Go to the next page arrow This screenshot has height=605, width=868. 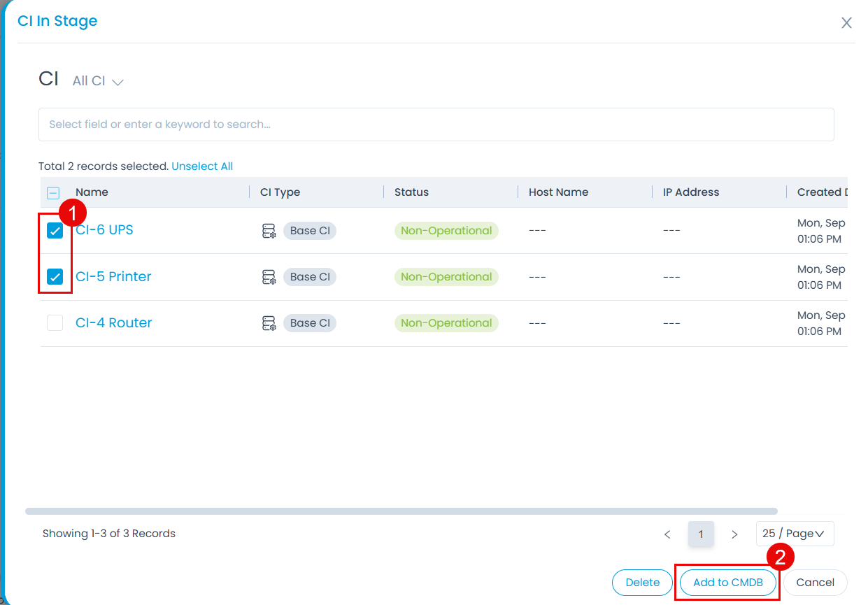(734, 534)
